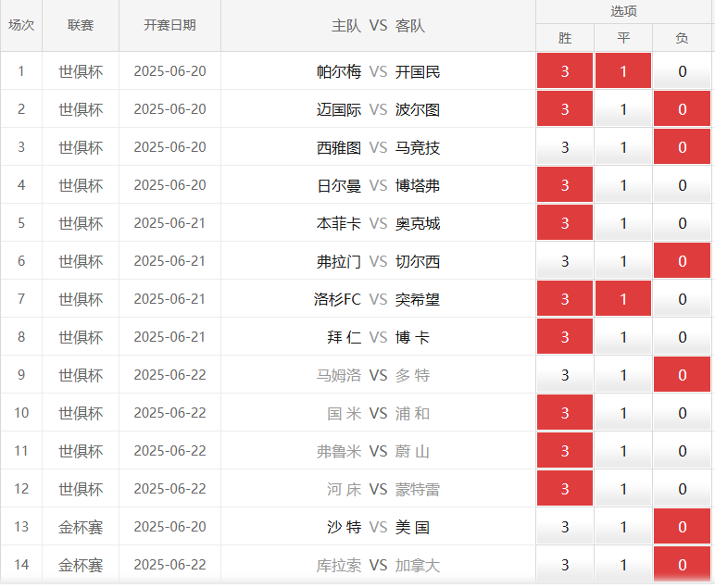The image size is (715, 588).
Task: Select win option 3 for 沙特 VS 美国
Action: pyautogui.click(x=565, y=527)
